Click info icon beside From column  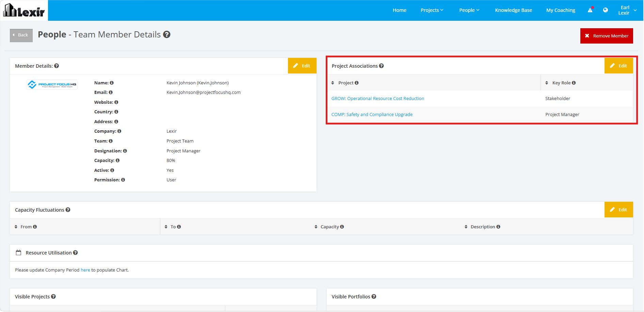(35, 227)
